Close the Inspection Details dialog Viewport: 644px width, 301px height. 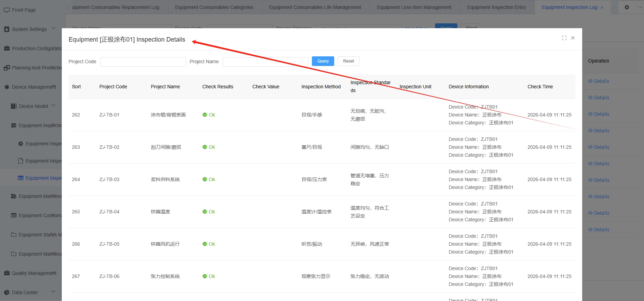coord(573,38)
